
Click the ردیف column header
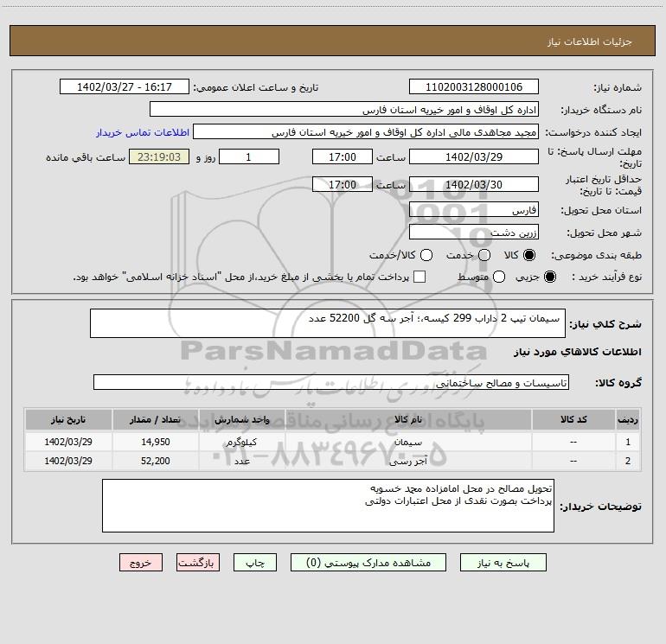[628, 419]
